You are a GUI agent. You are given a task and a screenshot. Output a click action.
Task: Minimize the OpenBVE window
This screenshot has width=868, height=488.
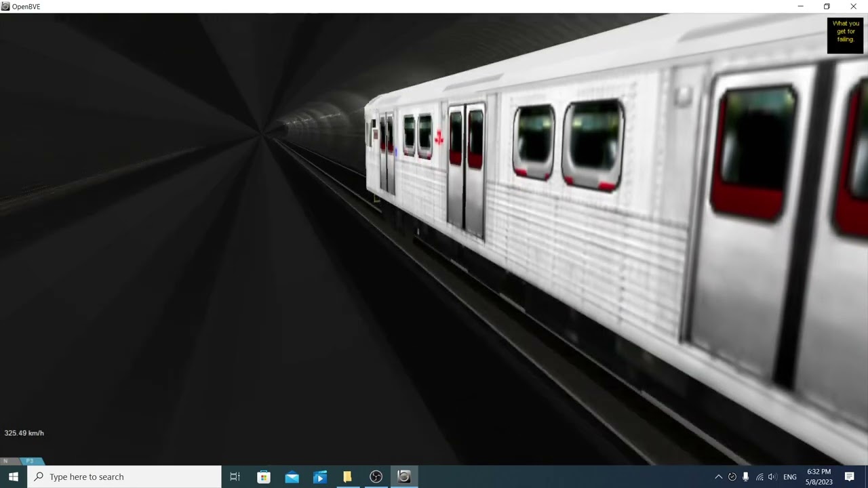click(801, 6)
